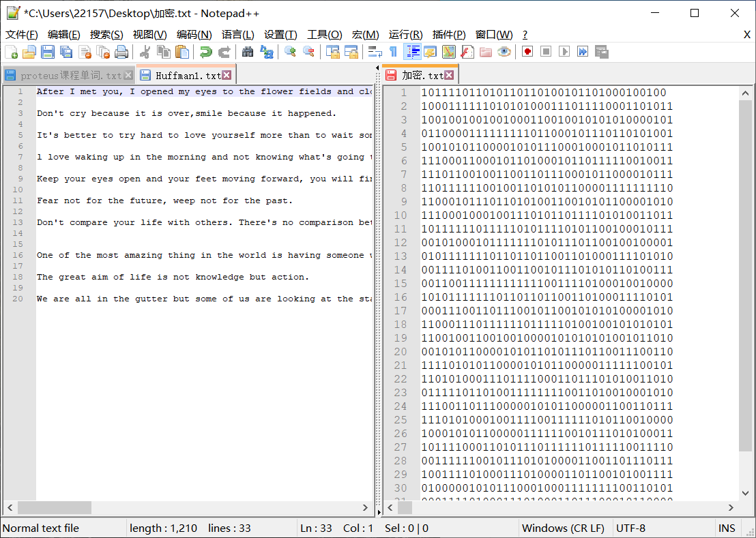Screen dimensions: 756x538
Task: Close the proteus课程单词.txt tab
Action: (x=128, y=75)
